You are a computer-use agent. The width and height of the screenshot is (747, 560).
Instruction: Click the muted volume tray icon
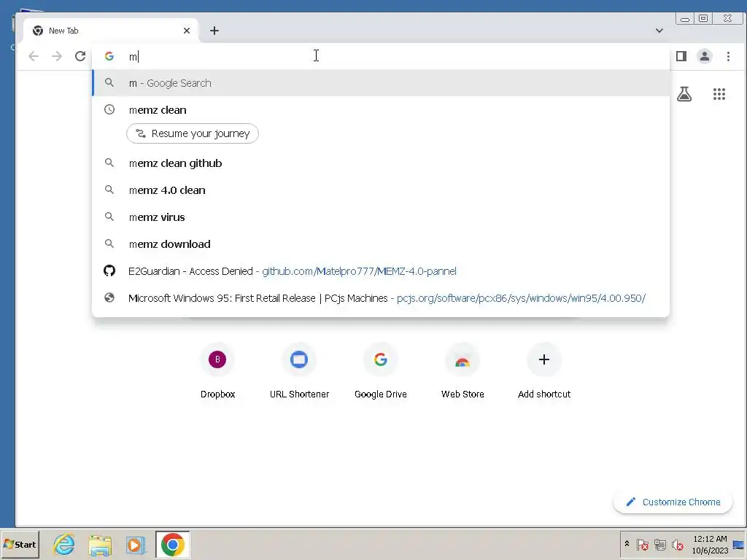click(677, 544)
